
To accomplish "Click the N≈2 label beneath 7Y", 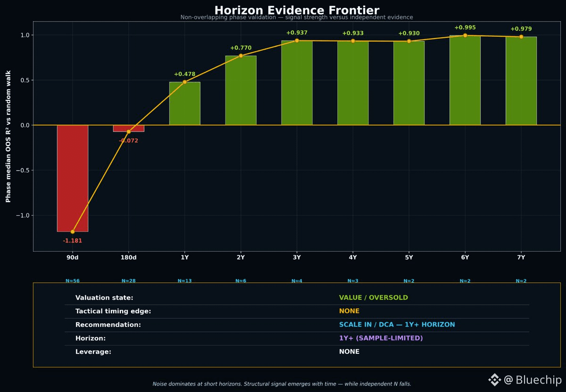I will [521, 281].
